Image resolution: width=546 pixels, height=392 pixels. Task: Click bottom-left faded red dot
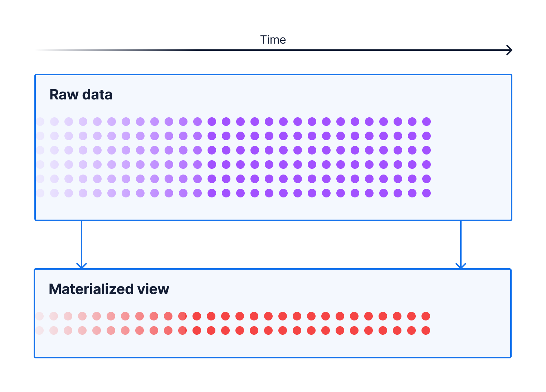[x=39, y=330]
